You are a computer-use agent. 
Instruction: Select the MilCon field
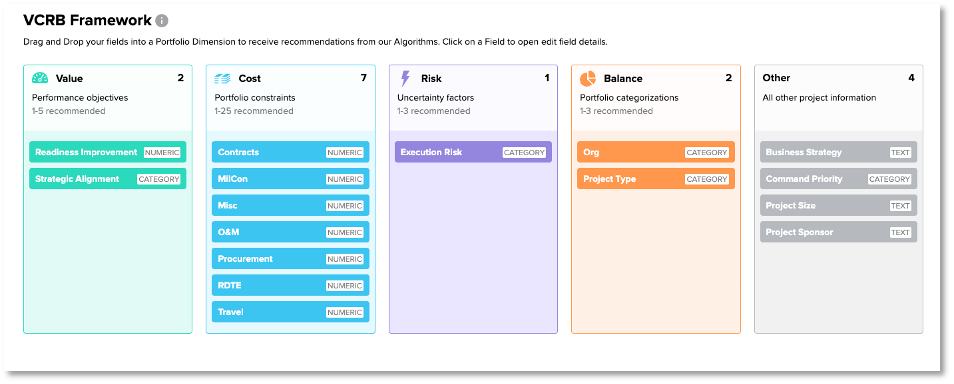(290, 179)
